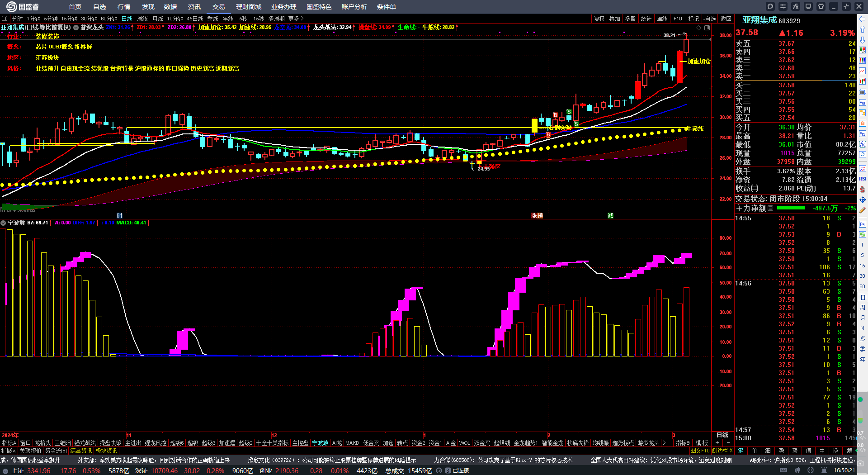The image size is (868, 475).
Task: Click the blue four-way move arrows icon
Action: tap(863, 199)
